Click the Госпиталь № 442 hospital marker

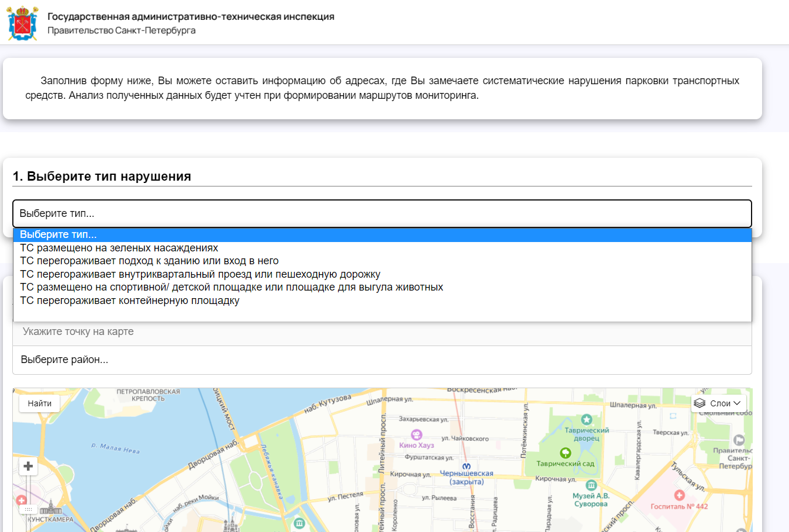click(679, 495)
